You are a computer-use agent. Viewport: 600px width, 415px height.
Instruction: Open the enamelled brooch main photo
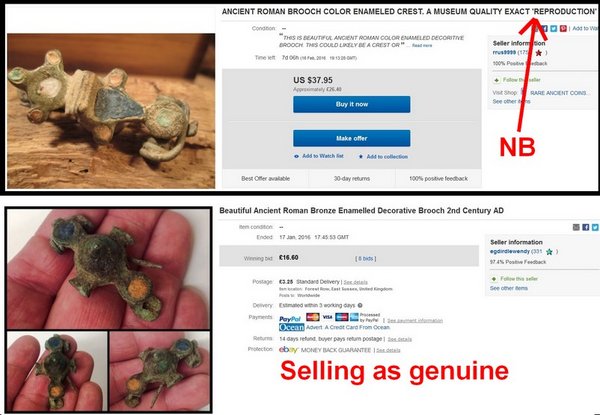108,269
